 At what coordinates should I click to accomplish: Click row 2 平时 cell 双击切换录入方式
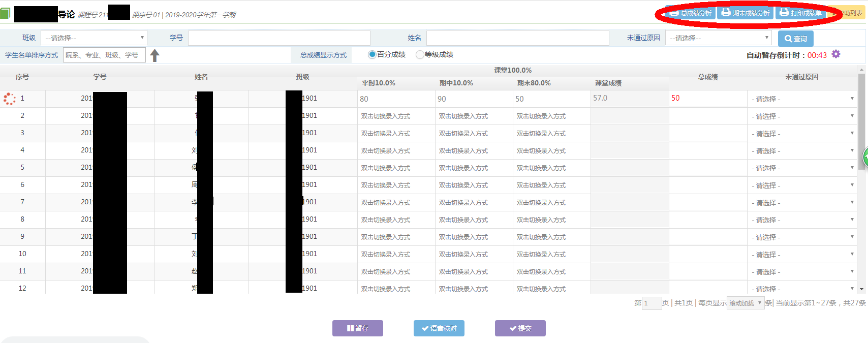396,116
